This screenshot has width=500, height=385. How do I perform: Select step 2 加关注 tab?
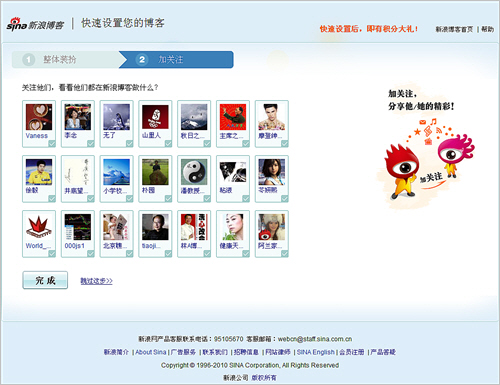[177, 60]
